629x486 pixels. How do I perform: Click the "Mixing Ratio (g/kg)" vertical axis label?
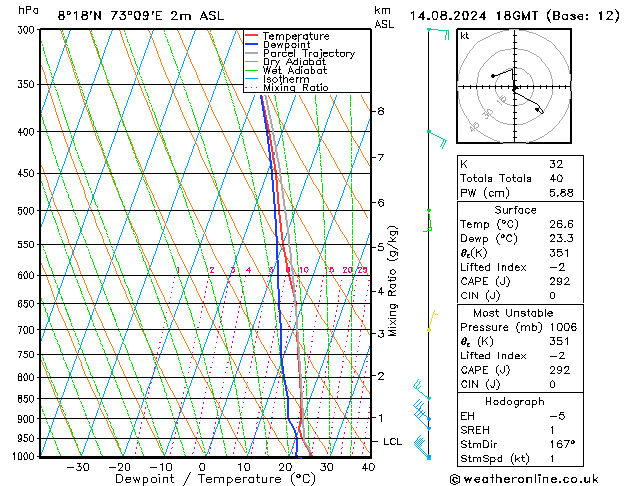[393, 281]
